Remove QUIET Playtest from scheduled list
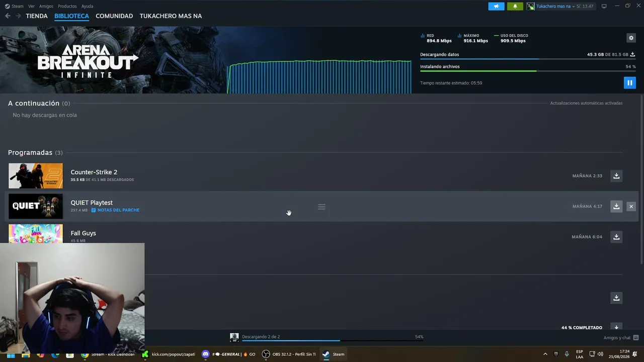Screen dimensions: 644x362 pyautogui.click(x=631, y=206)
